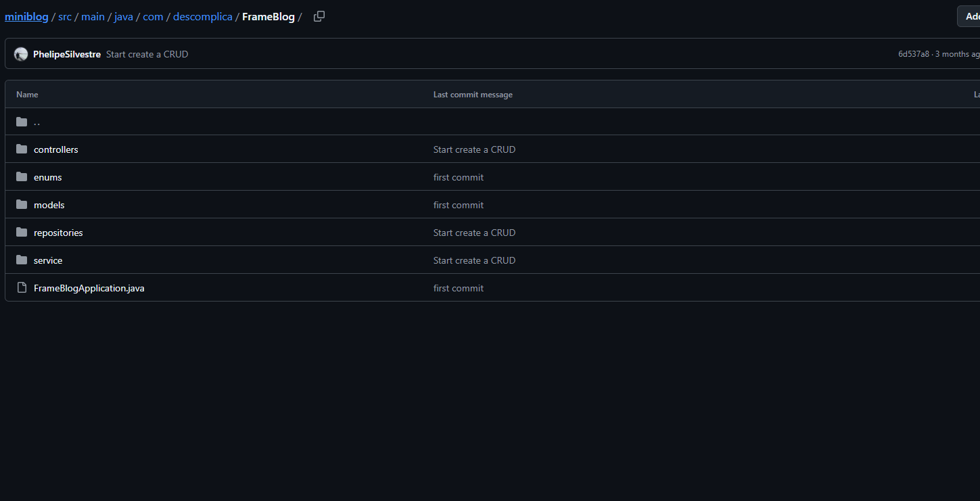The width and height of the screenshot is (980, 501).
Task: Open the repositories directory
Action: [58, 233]
